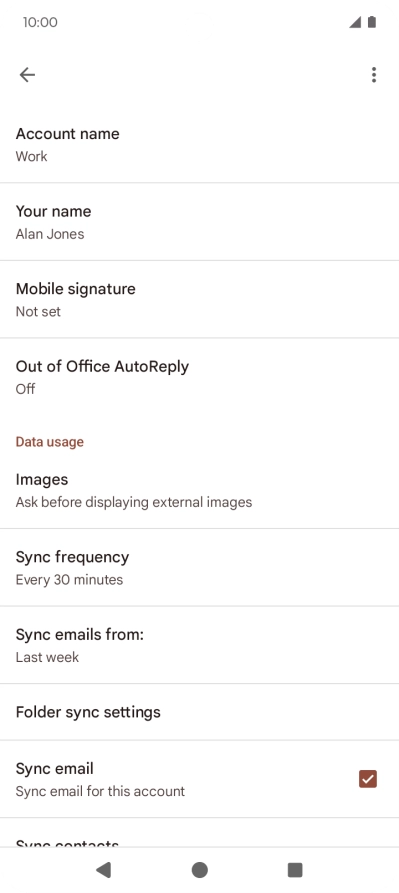Set up the Mobile signature

pos(199,300)
